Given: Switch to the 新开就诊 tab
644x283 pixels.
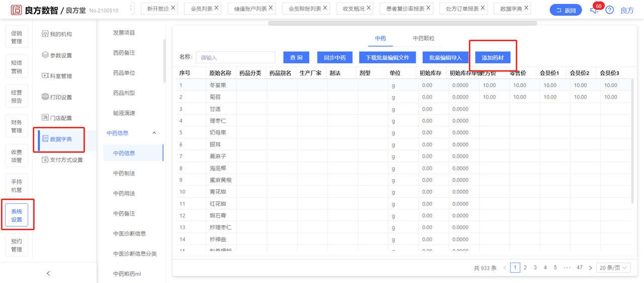Looking at the screenshot, I should (x=158, y=9).
